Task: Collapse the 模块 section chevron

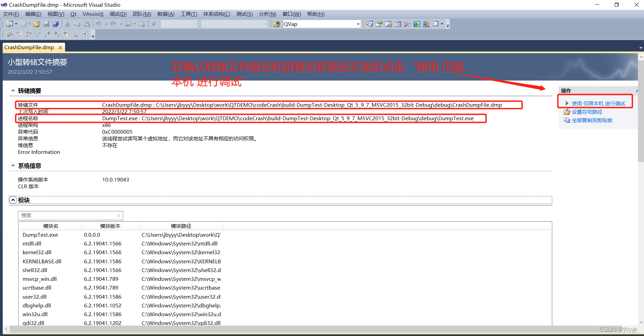Action: tap(13, 200)
